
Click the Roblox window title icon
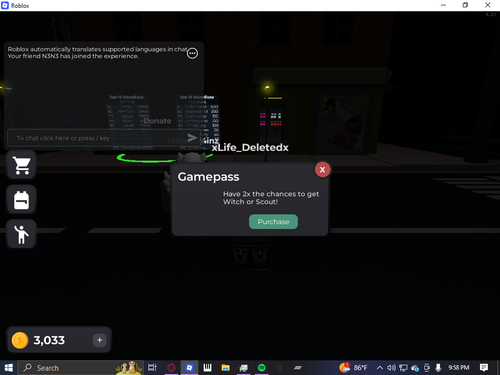[5, 5]
